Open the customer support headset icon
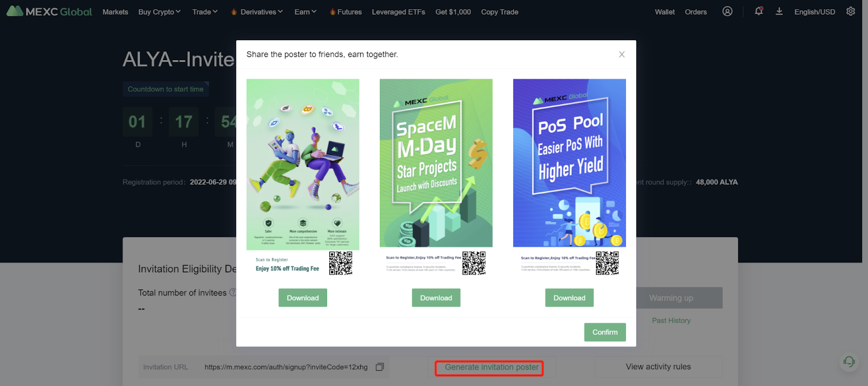Viewport: 868px width, 386px height. click(849, 362)
